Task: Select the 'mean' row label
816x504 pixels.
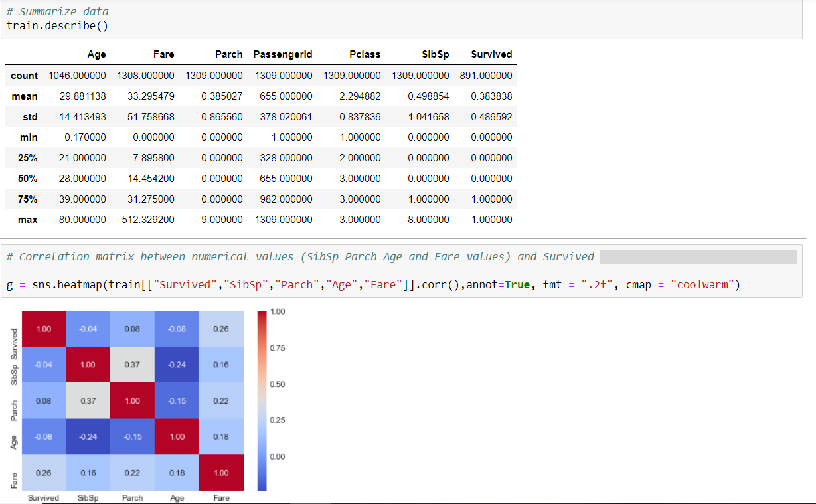Action: [x=25, y=96]
